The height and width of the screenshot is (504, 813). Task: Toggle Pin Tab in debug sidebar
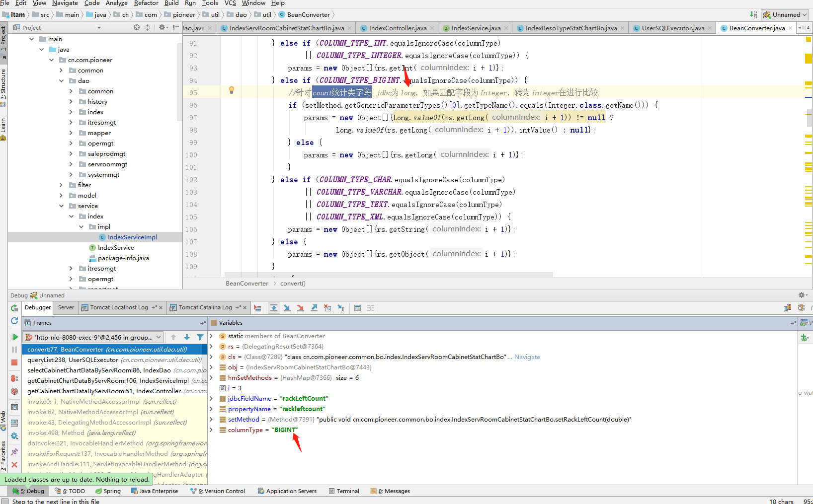click(x=14, y=451)
